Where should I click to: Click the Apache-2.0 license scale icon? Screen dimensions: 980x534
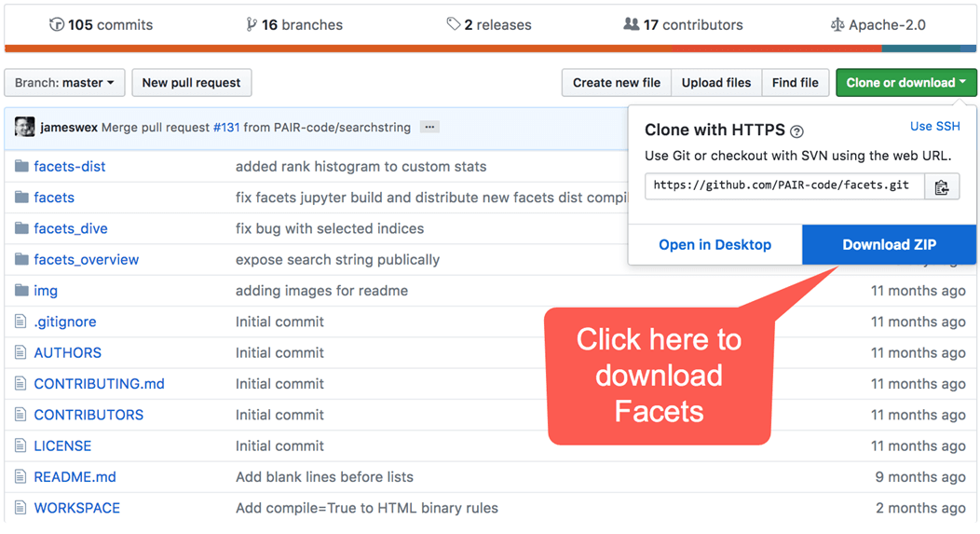837,25
